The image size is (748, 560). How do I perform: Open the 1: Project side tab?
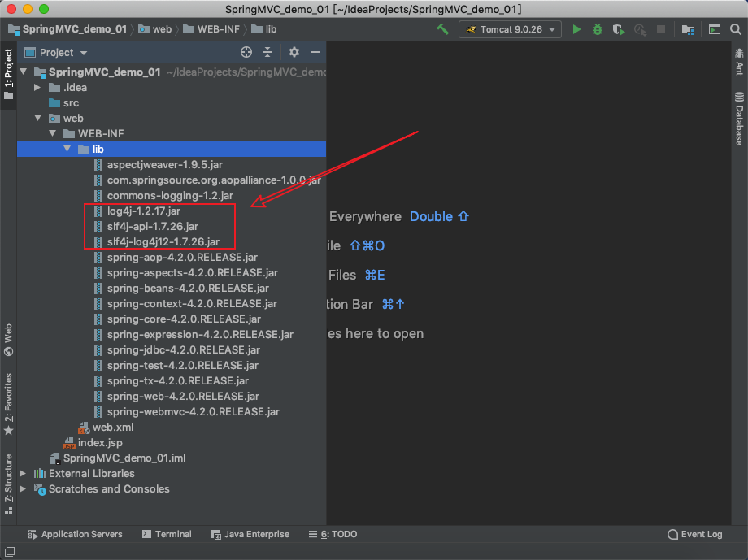pyautogui.click(x=8, y=75)
